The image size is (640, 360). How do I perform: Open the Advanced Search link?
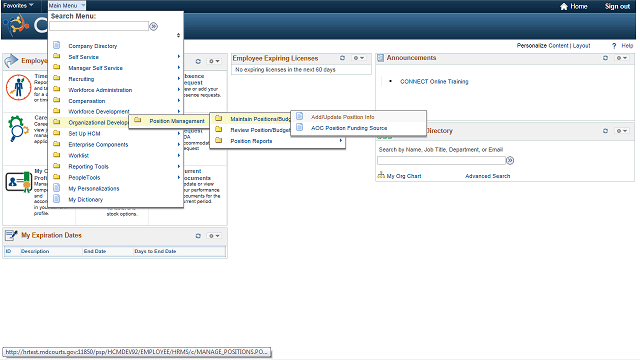click(x=487, y=176)
